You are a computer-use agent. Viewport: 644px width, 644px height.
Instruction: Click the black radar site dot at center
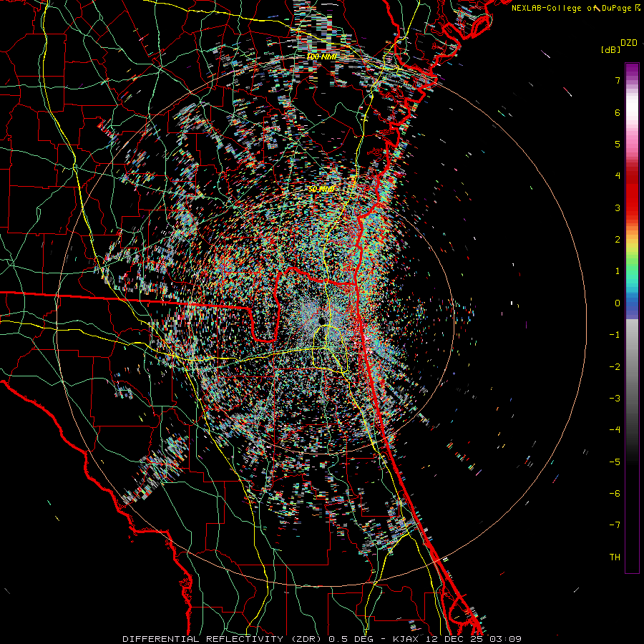pos(322,321)
